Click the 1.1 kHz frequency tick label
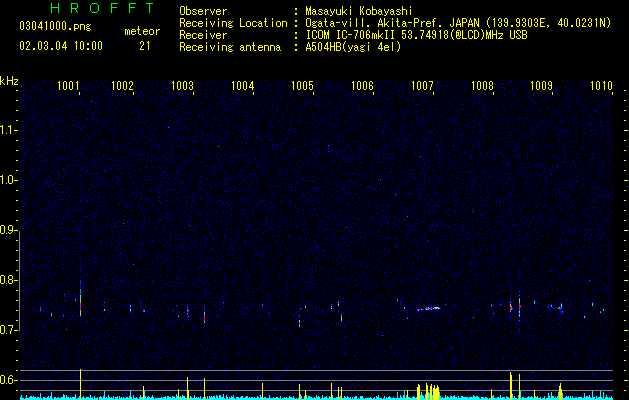Image resolution: width=629 pixels, height=400 pixels. point(8,130)
